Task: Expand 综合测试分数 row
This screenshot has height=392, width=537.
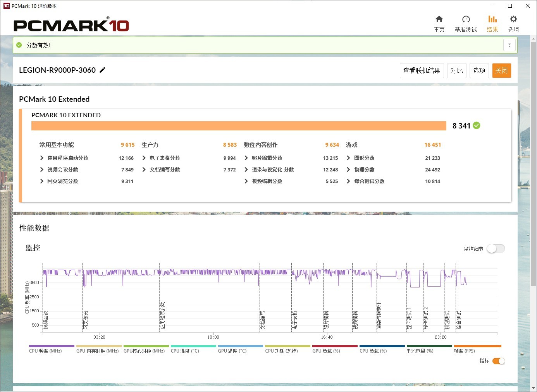Action: [349, 181]
